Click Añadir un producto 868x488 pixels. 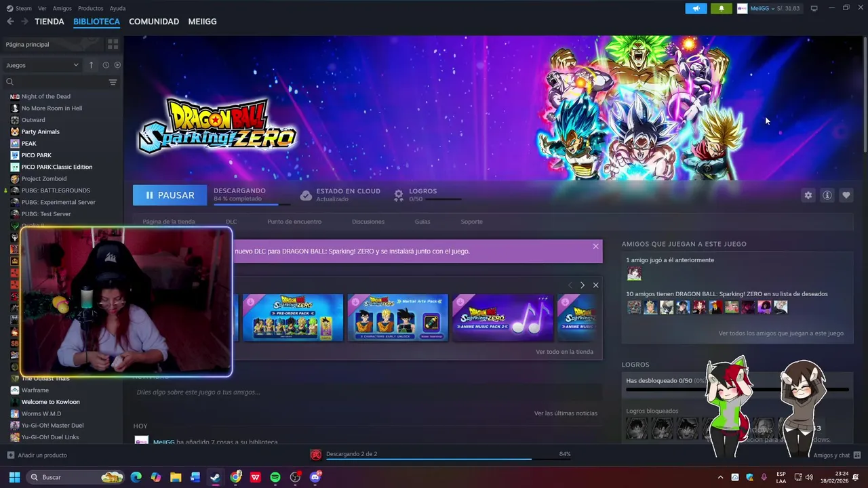(x=37, y=455)
